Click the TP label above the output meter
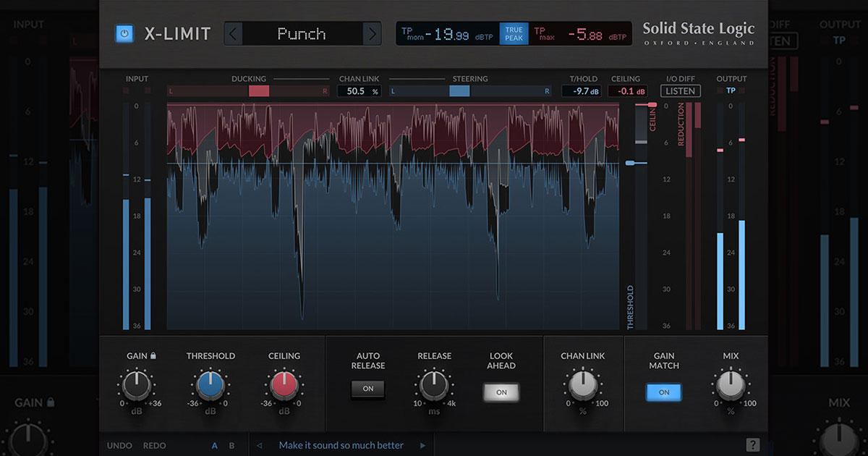Image resolution: width=868 pixels, height=456 pixels. click(731, 91)
